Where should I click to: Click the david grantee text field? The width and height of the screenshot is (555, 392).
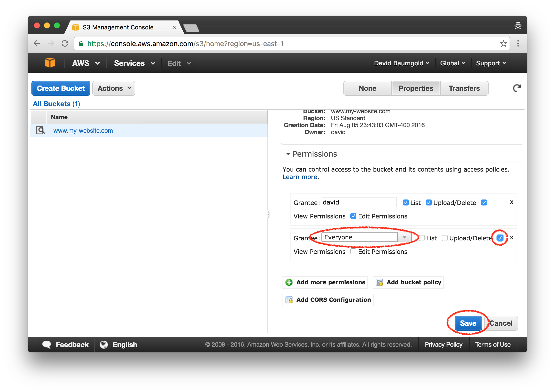[x=359, y=202]
